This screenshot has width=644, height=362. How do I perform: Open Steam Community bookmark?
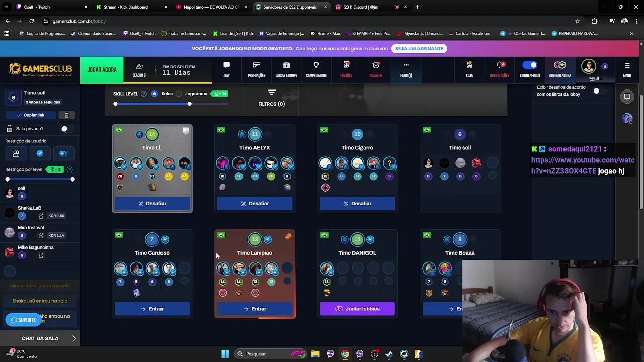(x=94, y=33)
